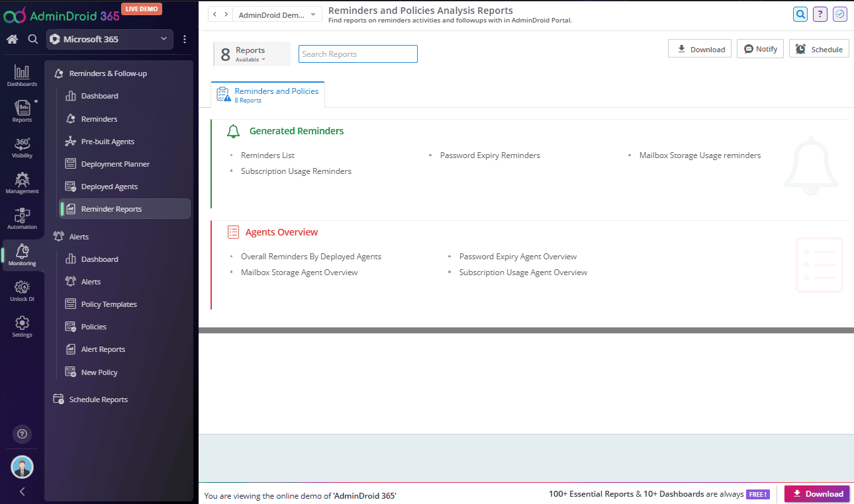Open the Visibility 360 icon

[22, 147]
